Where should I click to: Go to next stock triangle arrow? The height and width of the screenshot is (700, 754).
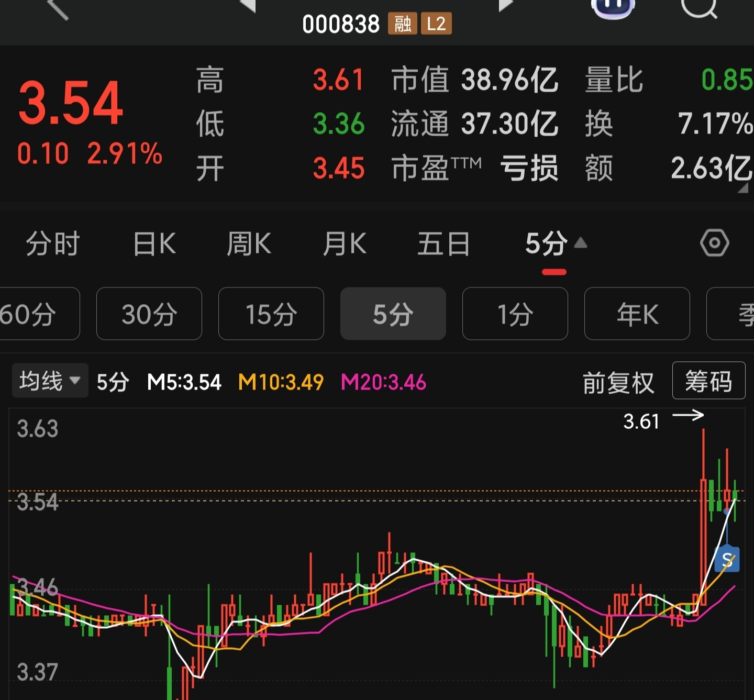(506, 5)
